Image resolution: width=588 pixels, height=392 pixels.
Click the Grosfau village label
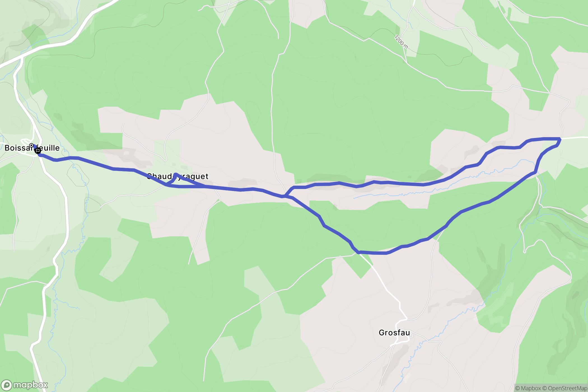coord(394,333)
